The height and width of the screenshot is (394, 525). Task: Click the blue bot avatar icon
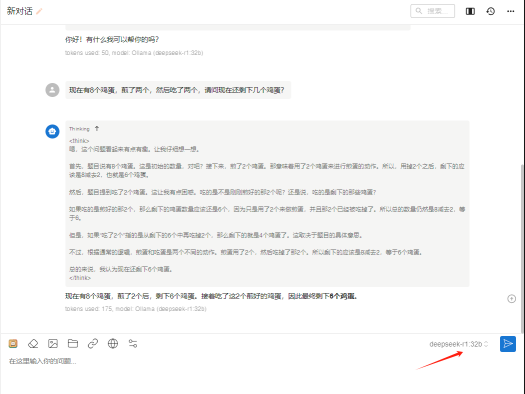pos(52,132)
